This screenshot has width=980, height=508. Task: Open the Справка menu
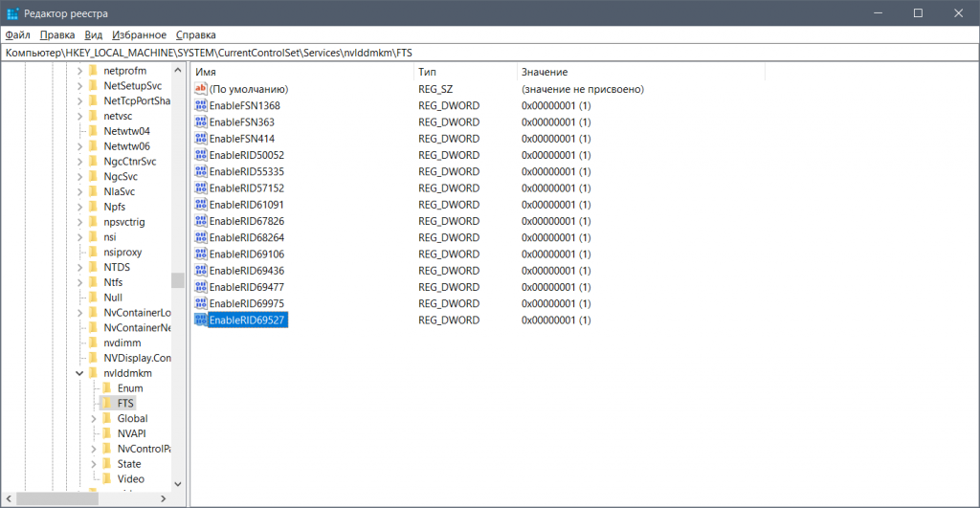[x=195, y=35]
